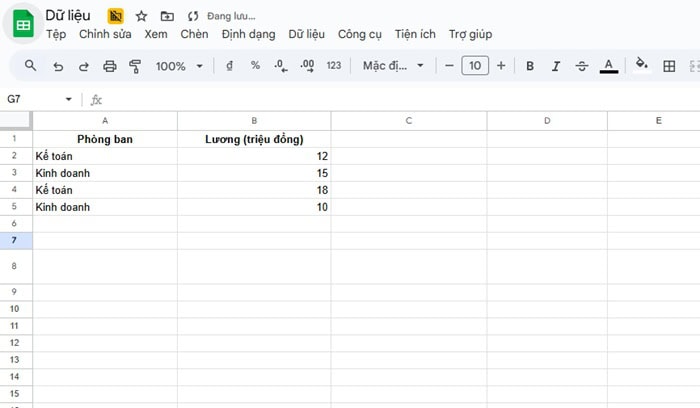Viewport: 700px width, 408px height.
Task: Open the Định dạng menu
Action: click(248, 34)
